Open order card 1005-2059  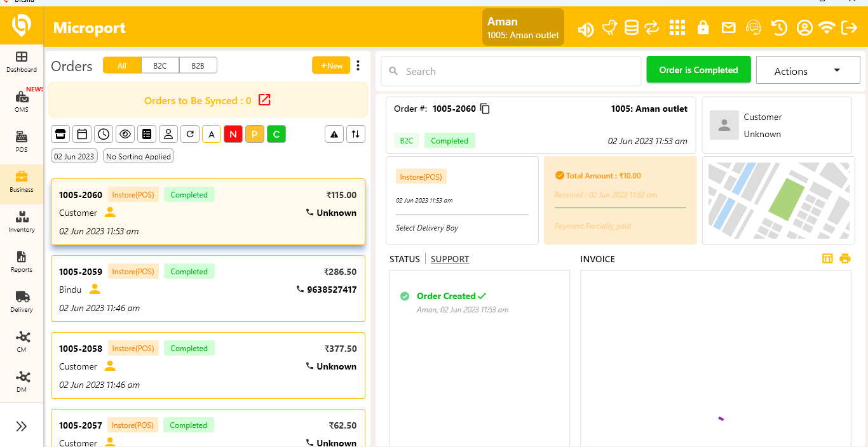pyautogui.click(x=208, y=289)
